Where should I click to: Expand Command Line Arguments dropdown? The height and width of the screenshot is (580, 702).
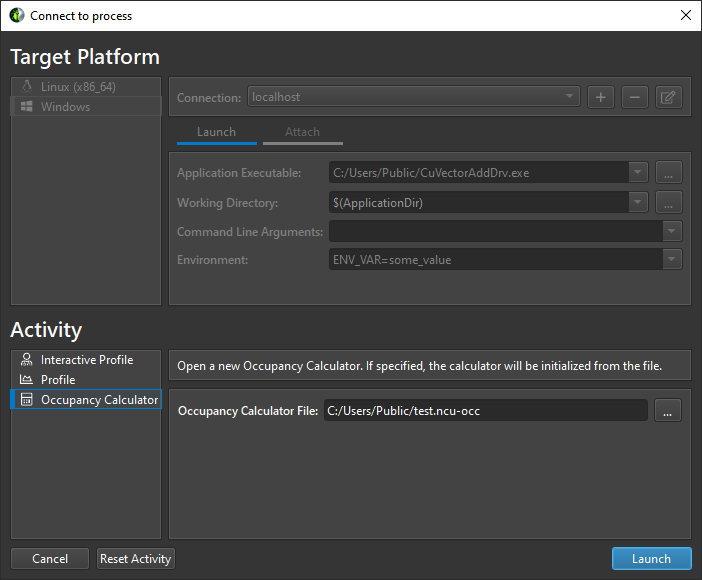click(x=672, y=231)
